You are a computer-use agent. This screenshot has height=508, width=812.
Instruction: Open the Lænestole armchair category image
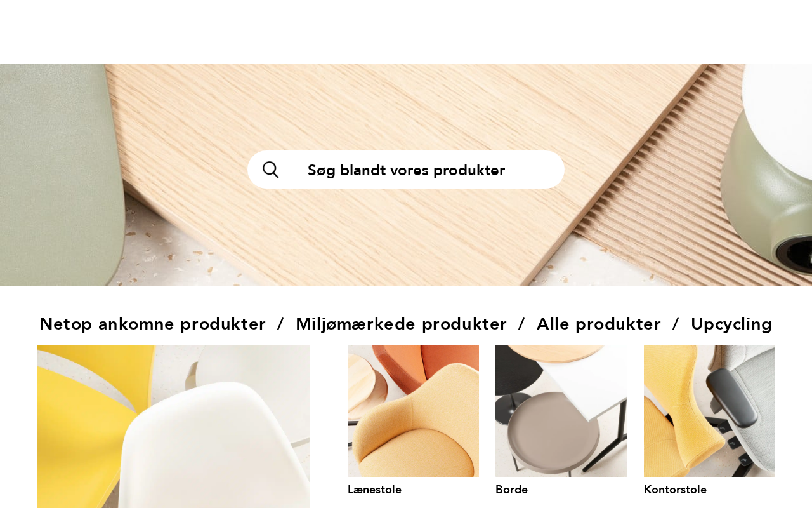click(413, 411)
